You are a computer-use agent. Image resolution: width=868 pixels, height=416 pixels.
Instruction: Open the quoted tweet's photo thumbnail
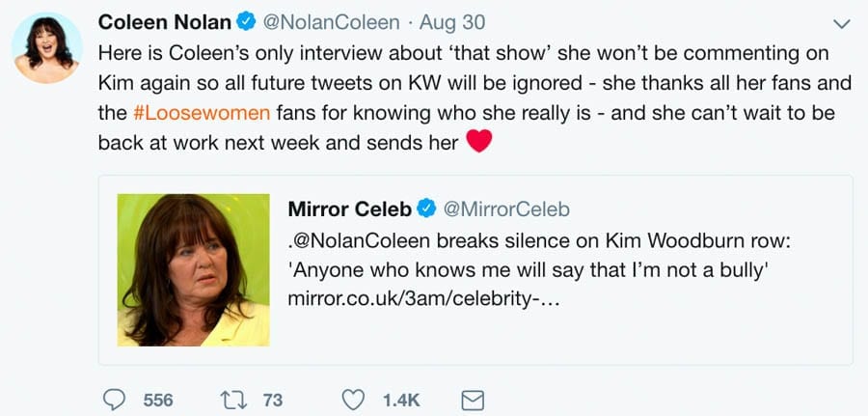pyautogui.click(x=194, y=270)
